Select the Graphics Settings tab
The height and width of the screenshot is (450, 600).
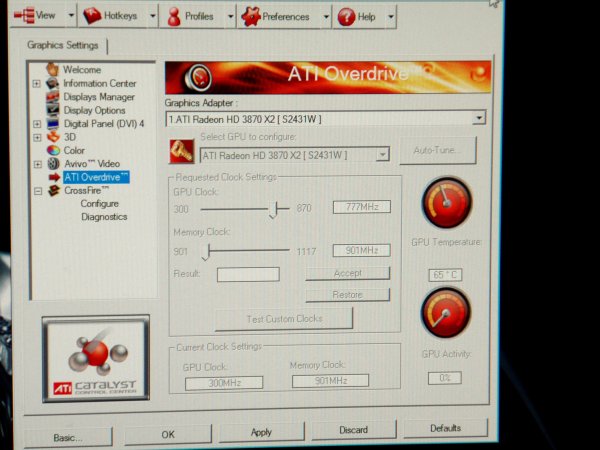[x=63, y=45]
